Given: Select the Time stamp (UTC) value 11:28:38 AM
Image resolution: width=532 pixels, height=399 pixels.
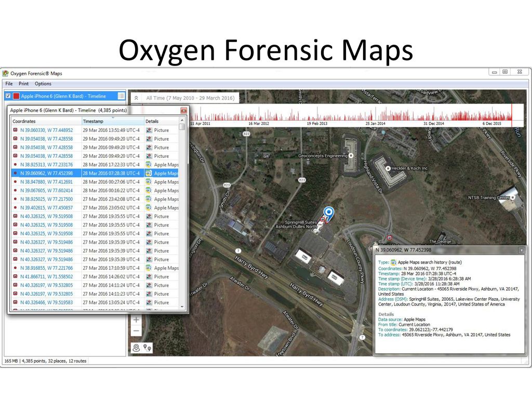Looking at the screenshot, I should click(x=437, y=284).
